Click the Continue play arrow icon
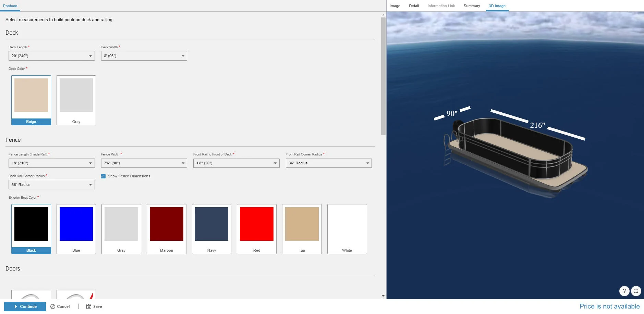Image resolution: width=644 pixels, height=314 pixels. coord(16,306)
